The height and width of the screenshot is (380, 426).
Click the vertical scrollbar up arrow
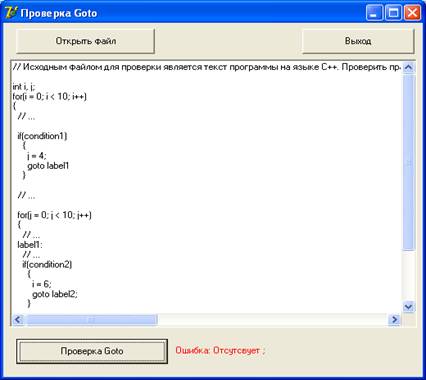click(x=408, y=68)
